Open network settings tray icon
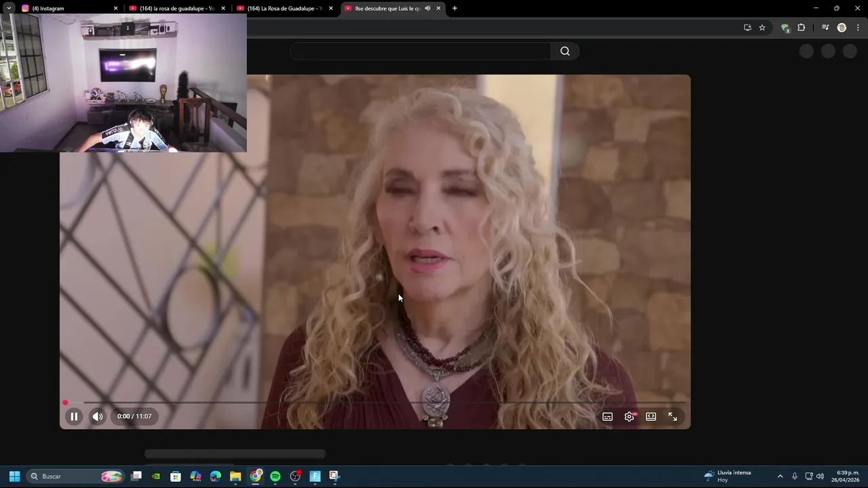The width and height of the screenshot is (868, 488). pyautogui.click(x=808, y=476)
